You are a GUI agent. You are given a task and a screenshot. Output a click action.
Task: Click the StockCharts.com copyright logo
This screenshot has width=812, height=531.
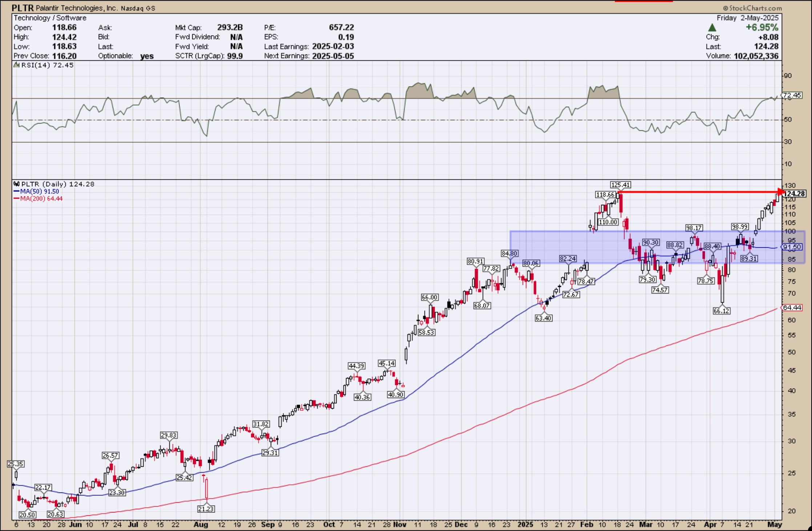click(752, 8)
